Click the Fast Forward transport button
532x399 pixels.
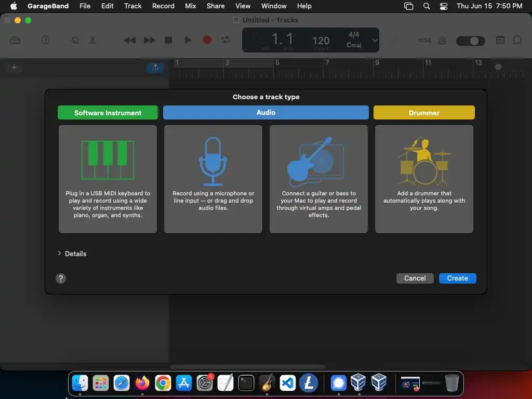[x=149, y=40]
